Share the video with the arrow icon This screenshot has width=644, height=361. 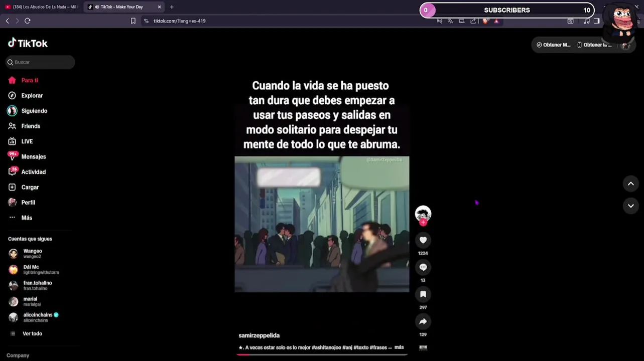423,321
